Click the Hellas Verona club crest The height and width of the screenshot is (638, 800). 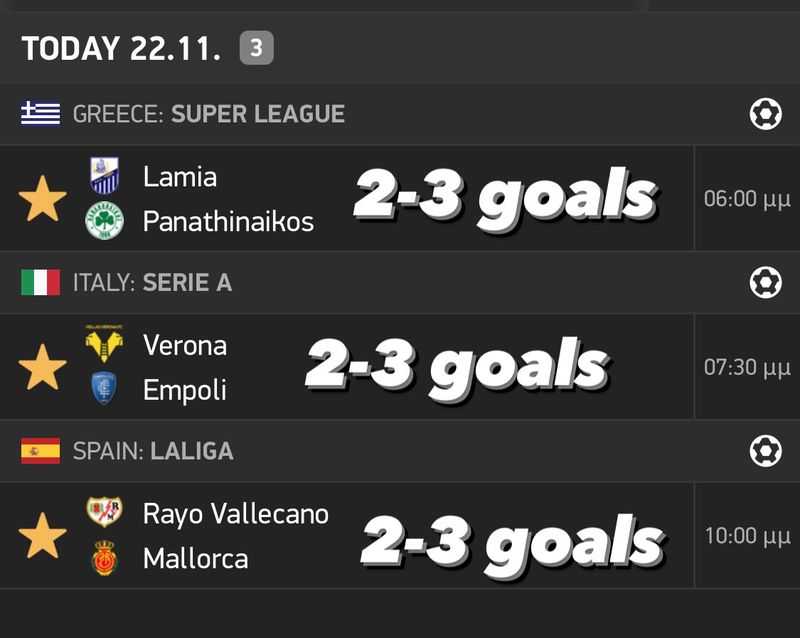[x=104, y=345]
